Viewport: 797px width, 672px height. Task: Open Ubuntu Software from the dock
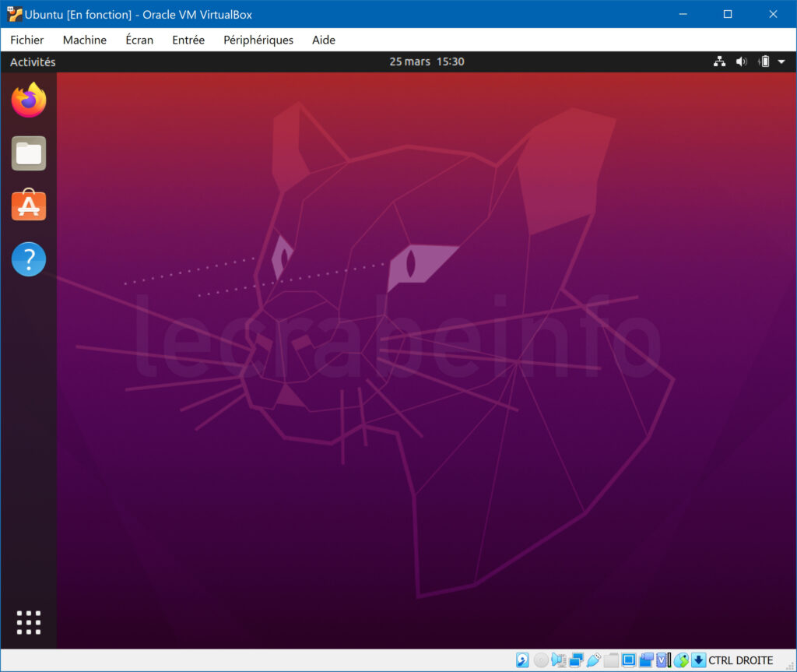point(29,205)
